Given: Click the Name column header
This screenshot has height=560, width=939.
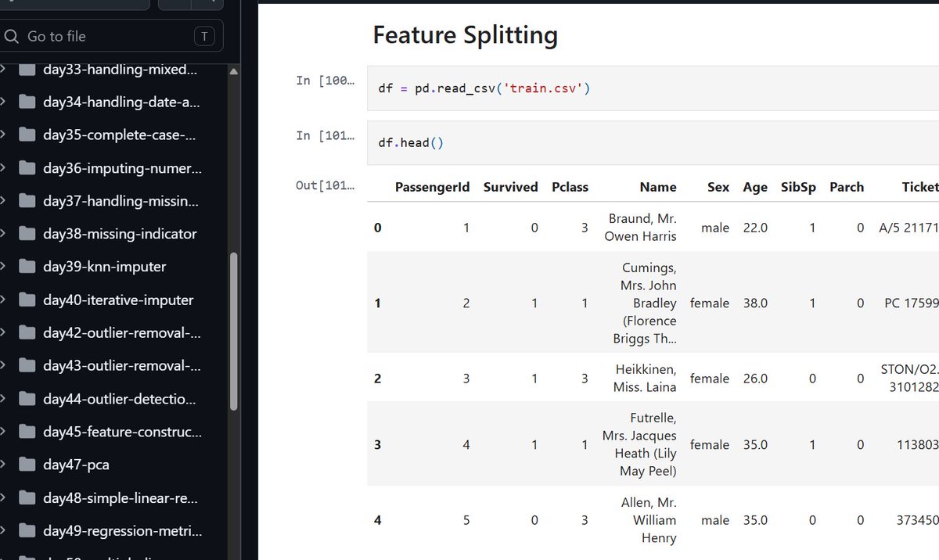Looking at the screenshot, I should (658, 187).
